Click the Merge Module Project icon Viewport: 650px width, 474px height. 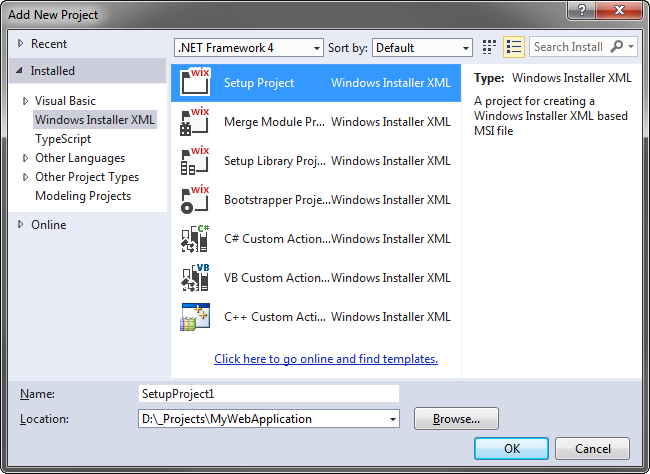(x=195, y=121)
